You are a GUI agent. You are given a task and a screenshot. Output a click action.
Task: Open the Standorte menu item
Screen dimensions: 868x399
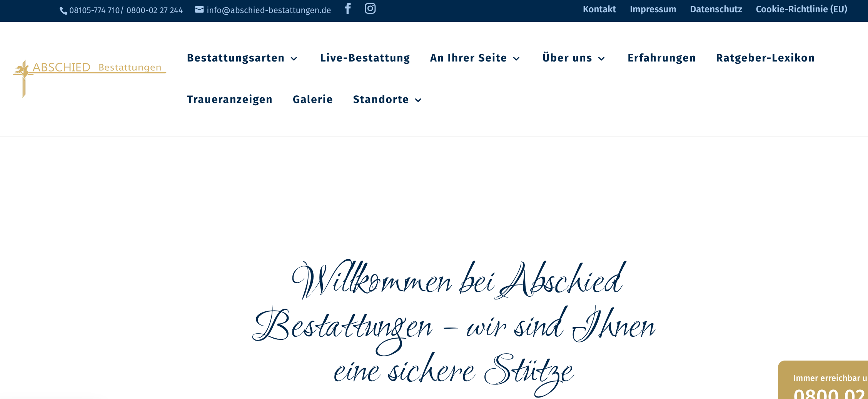click(x=381, y=99)
